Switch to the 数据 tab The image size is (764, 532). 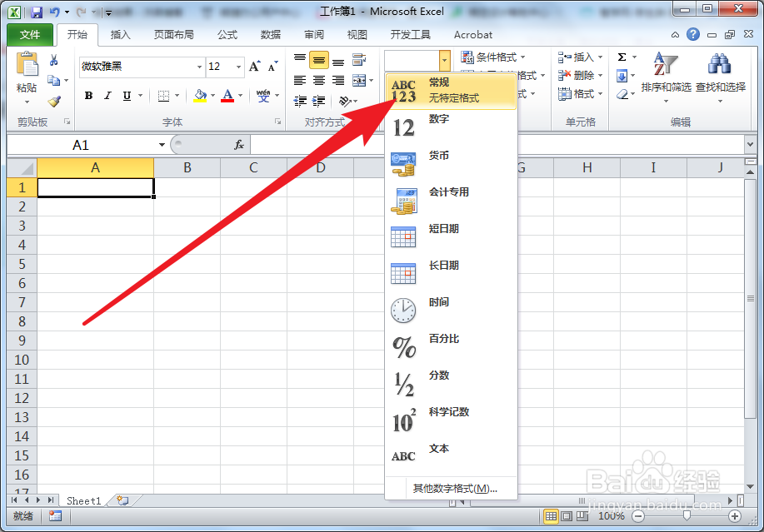point(271,35)
